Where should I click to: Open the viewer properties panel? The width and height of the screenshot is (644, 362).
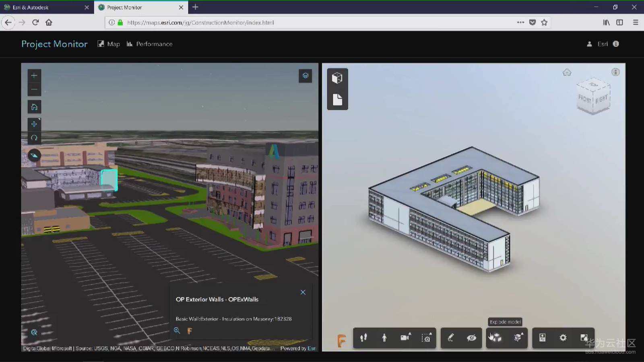point(542,338)
